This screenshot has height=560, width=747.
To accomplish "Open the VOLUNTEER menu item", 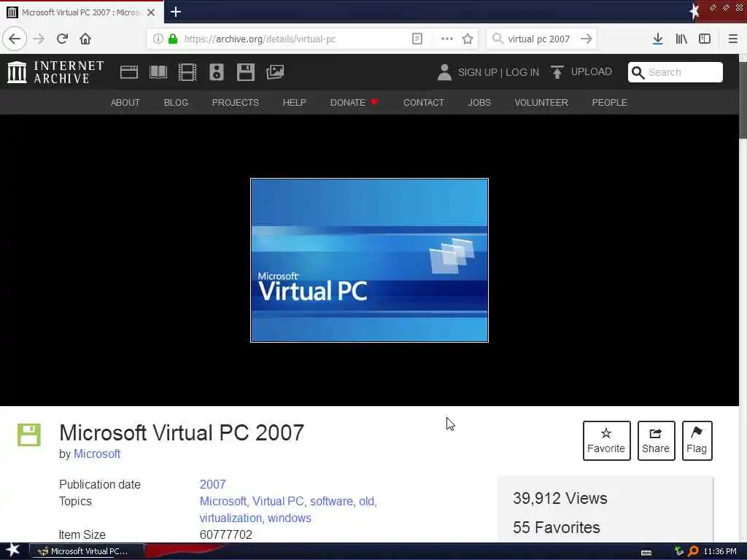I will (x=541, y=102).
